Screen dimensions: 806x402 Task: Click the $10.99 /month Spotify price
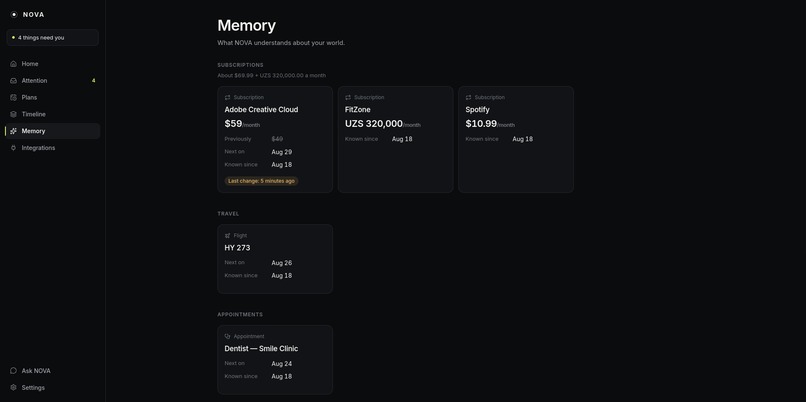(x=490, y=124)
